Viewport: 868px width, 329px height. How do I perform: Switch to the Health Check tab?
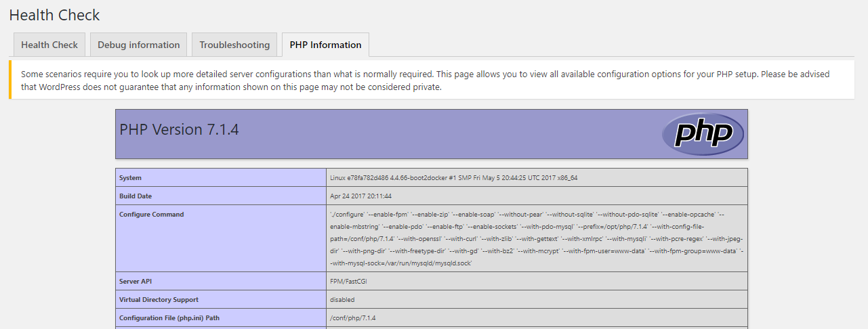pyautogui.click(x=49, y=45)
